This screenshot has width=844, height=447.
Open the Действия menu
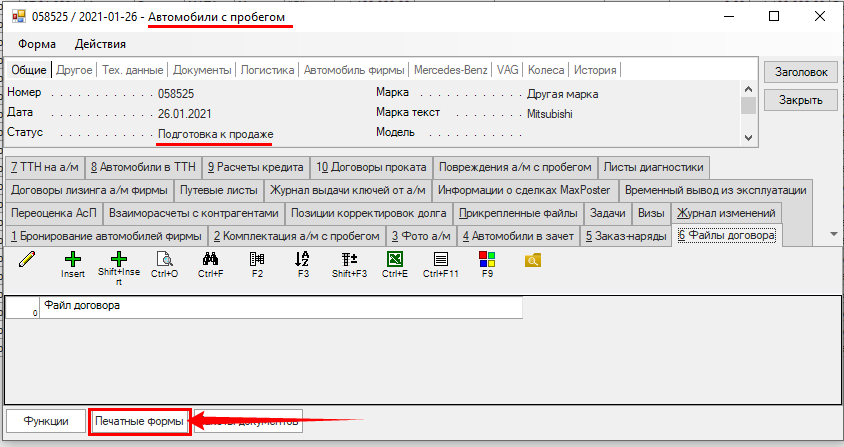click(100, 44)
